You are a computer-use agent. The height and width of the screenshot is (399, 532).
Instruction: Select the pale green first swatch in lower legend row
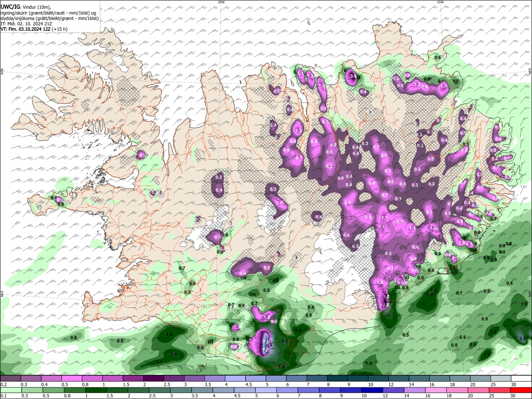click(10, 390)
